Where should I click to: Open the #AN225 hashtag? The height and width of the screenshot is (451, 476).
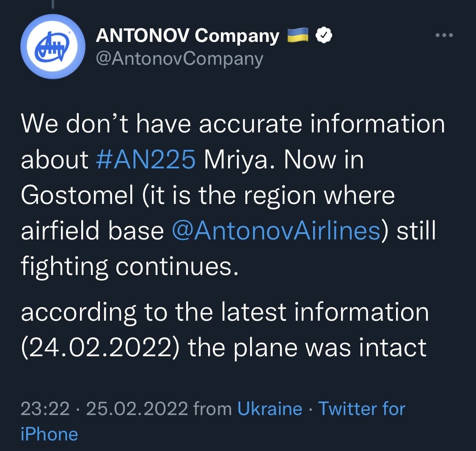point(146,160)
